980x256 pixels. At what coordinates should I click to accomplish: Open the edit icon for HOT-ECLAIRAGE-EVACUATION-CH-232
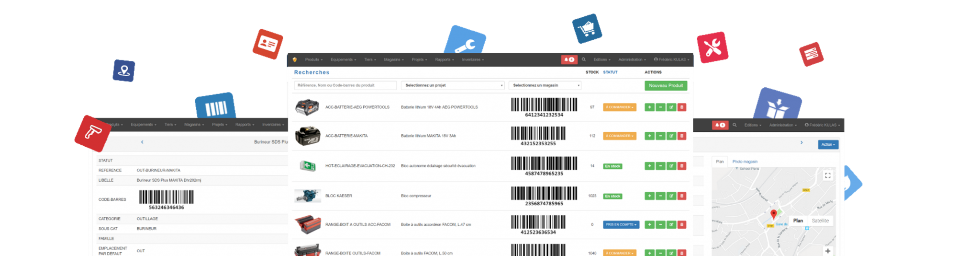tap(671, 166)
